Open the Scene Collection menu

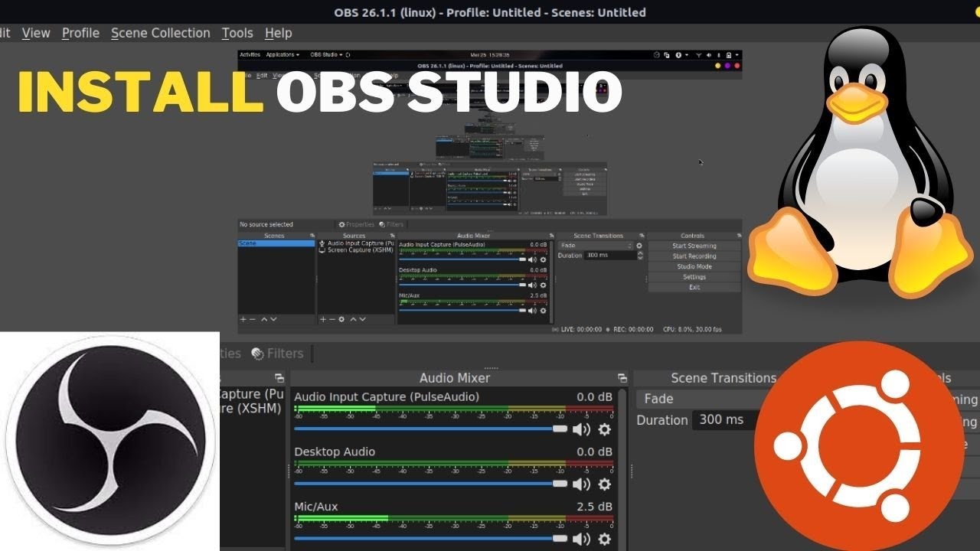160,33
